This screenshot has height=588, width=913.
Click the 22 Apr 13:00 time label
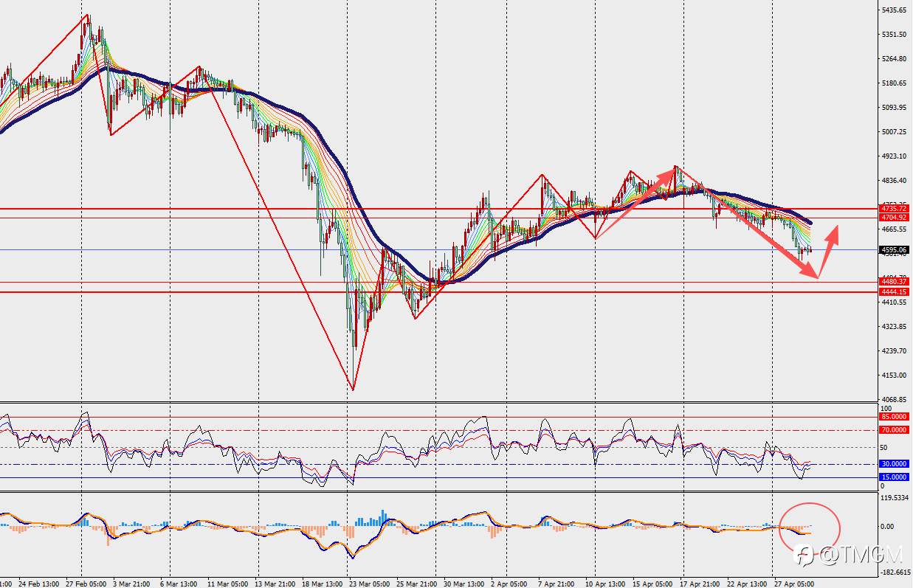(x=747, y=584)
